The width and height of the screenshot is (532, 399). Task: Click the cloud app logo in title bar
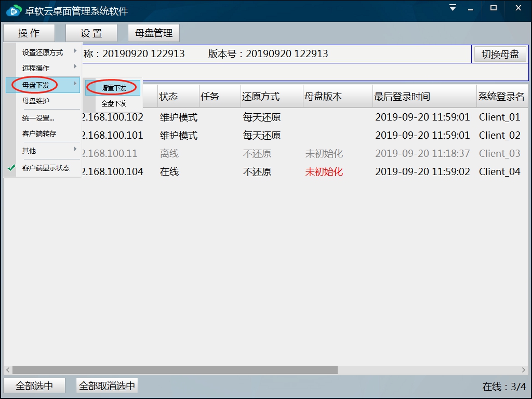[14, 10]
